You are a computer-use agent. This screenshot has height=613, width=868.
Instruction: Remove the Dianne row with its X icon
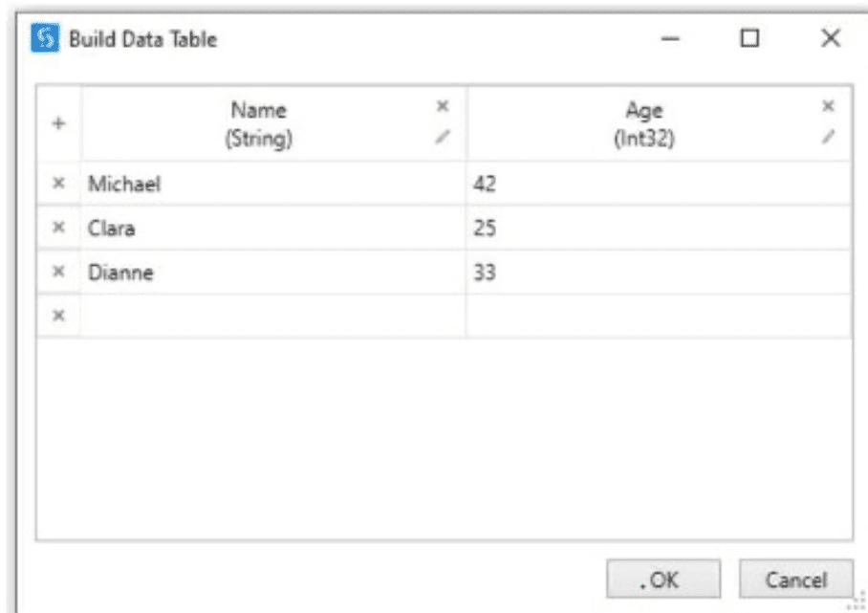pos(58,272)
